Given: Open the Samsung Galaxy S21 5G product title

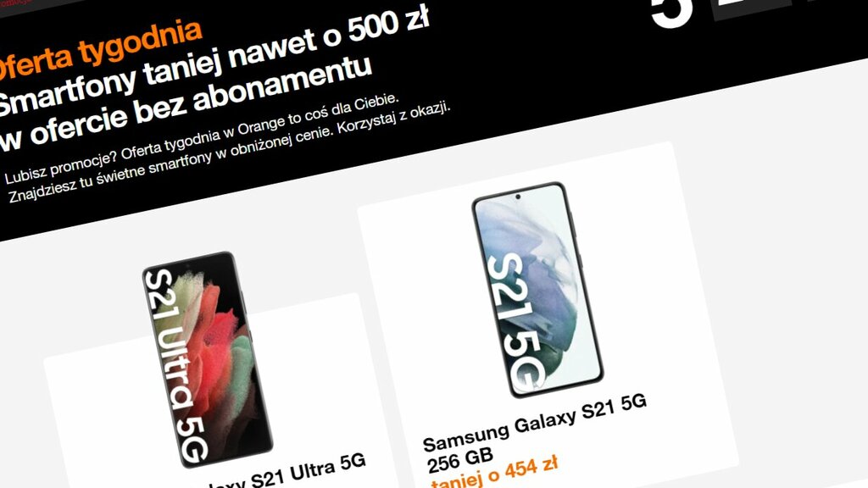Looking at the screenshot, I should click(x=535, y=422).
